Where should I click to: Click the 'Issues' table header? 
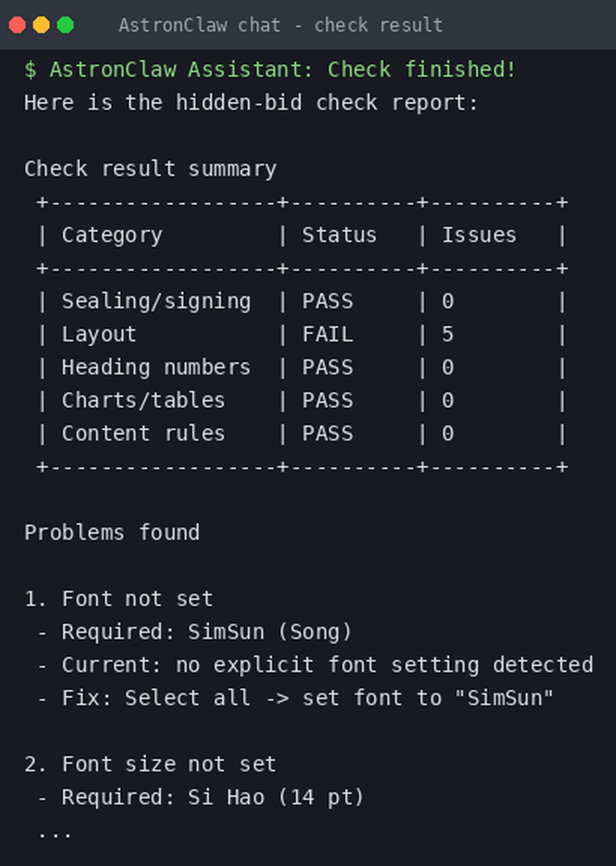[x=479, y=235]
